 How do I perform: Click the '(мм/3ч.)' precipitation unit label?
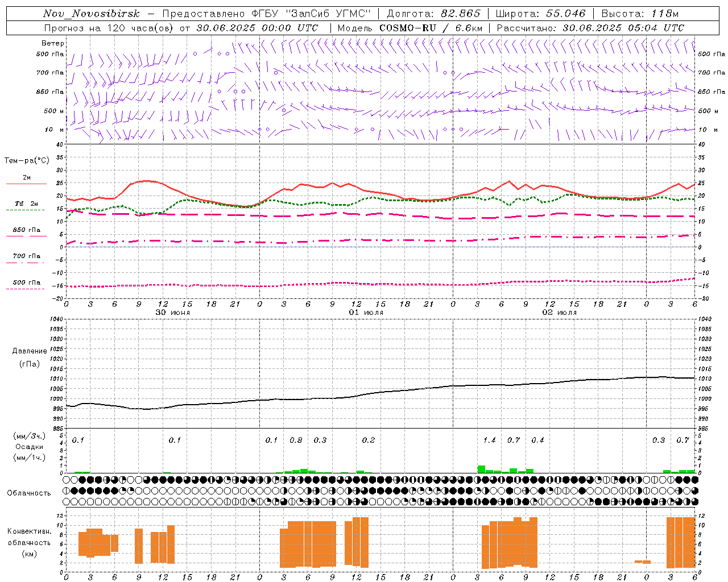[x=29, y=436]
